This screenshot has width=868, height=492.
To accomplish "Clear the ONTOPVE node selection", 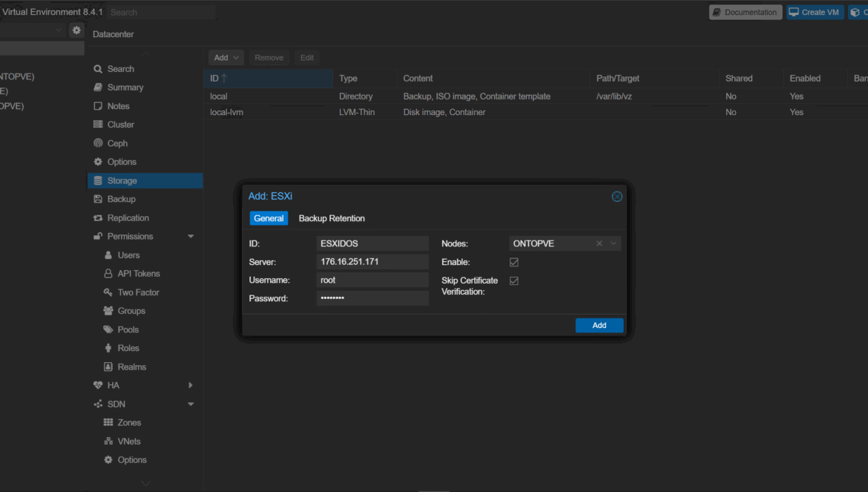I will pyautogui.click(x=599, y=243).
